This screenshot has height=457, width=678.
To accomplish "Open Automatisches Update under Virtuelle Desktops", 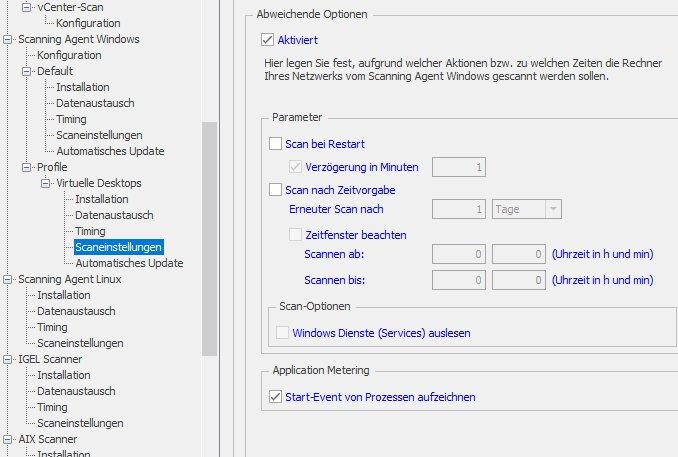I will [129, 263].
